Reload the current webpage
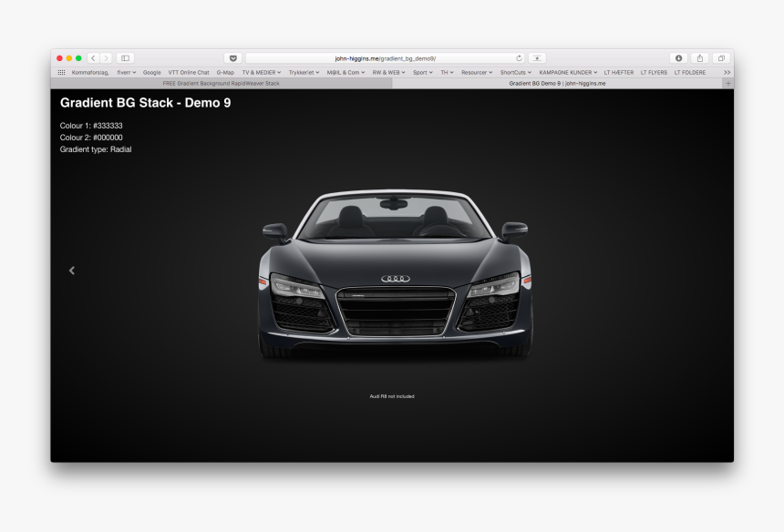Screen dimensions: 784x532 [x=519, y=56]
